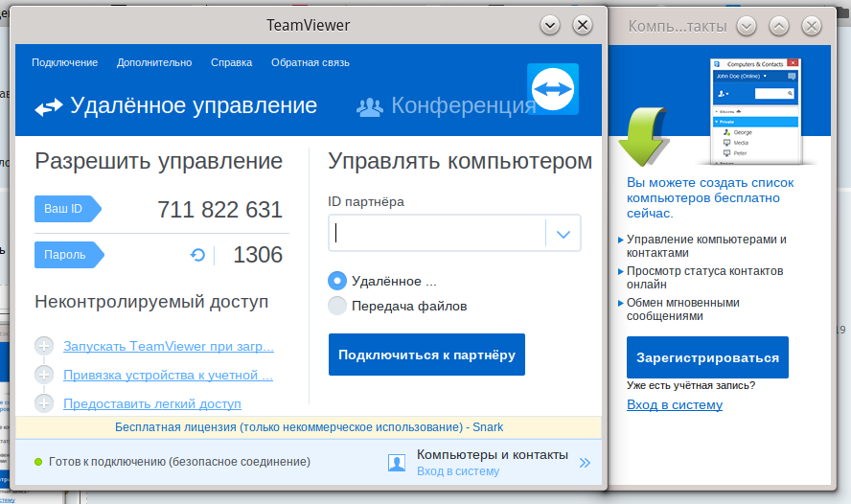Click the up chevron in contacts window title
This screenshot has height=504, width=851.
pos(779,26)
